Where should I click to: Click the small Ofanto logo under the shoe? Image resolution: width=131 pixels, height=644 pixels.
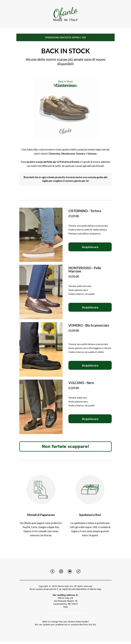pos(66,131)
